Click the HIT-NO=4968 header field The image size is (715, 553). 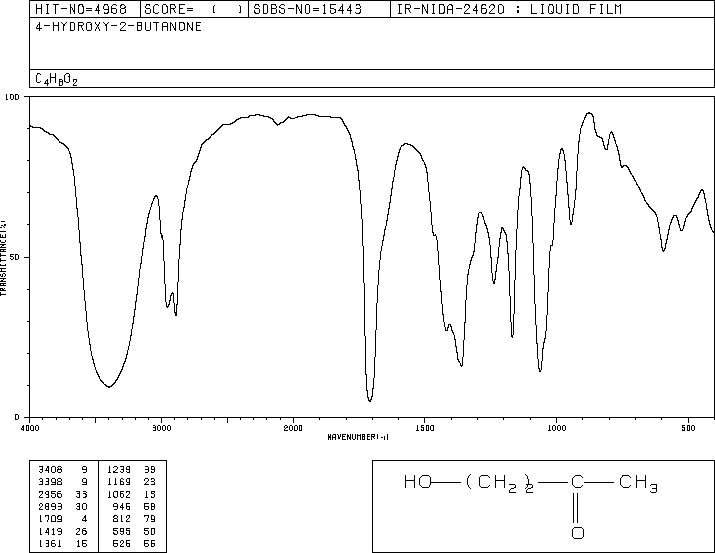pos(84,9)
